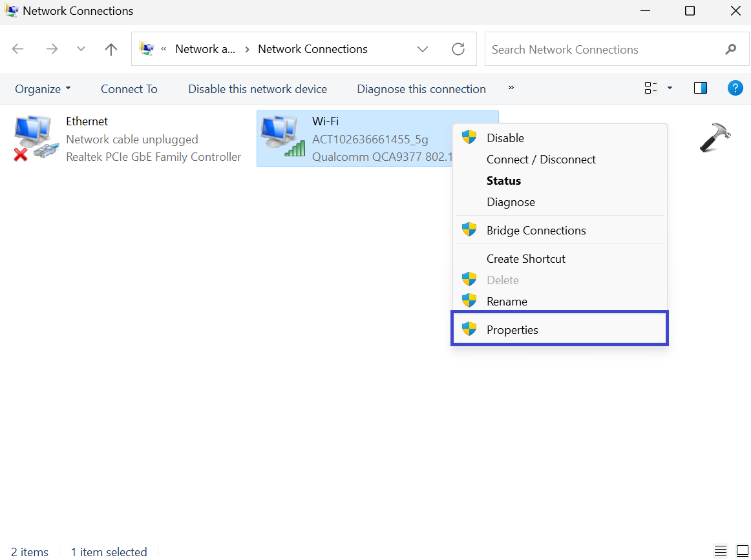
Task: Choose Properties from the context menu
Action: tap(513, 330)
